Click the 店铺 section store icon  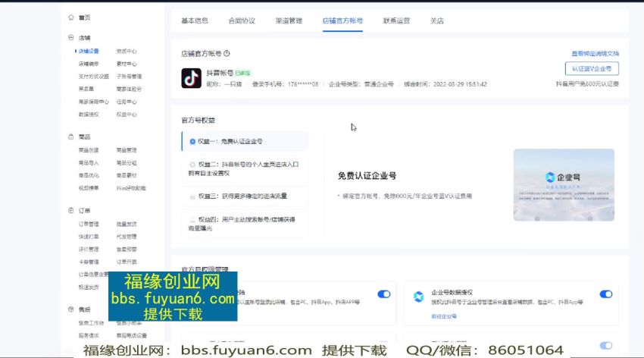coord(70,37)
